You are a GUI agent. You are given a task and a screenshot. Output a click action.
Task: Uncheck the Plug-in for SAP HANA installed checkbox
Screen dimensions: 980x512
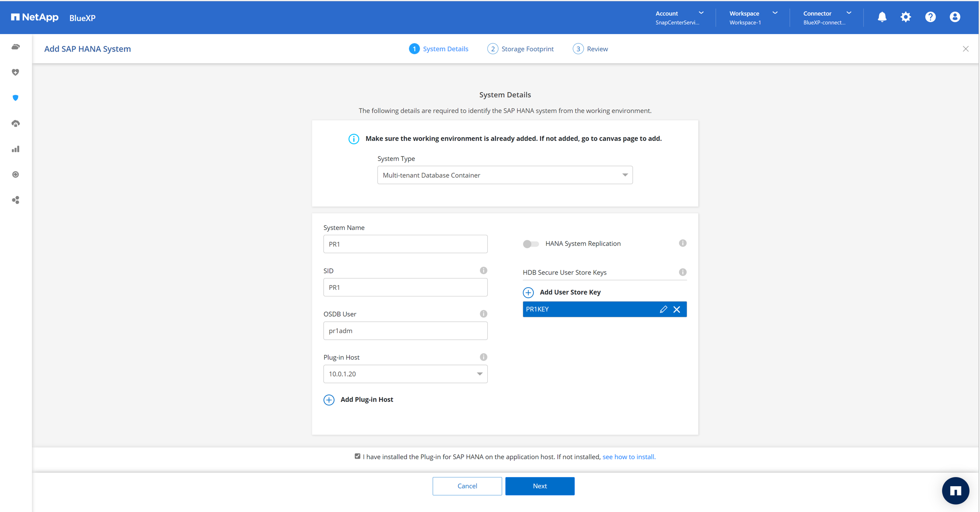[357, 456]
